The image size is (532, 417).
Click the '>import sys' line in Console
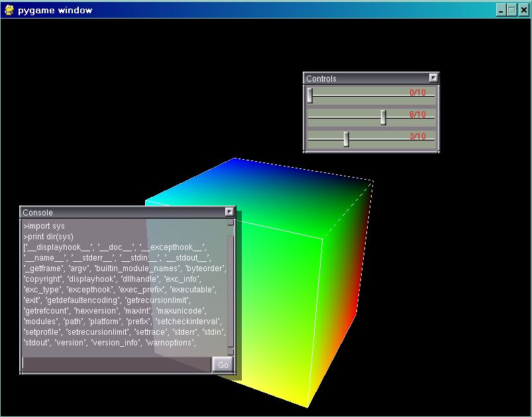pos(44,226)
